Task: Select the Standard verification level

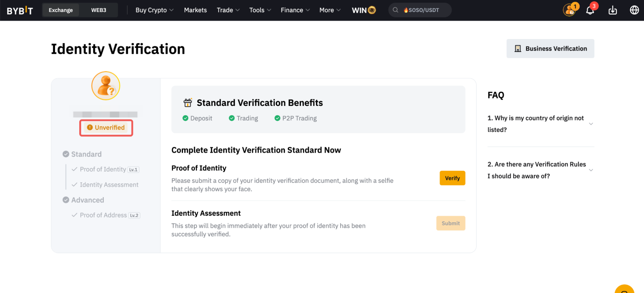Action: pyautogui.click(x=86, y=154)
